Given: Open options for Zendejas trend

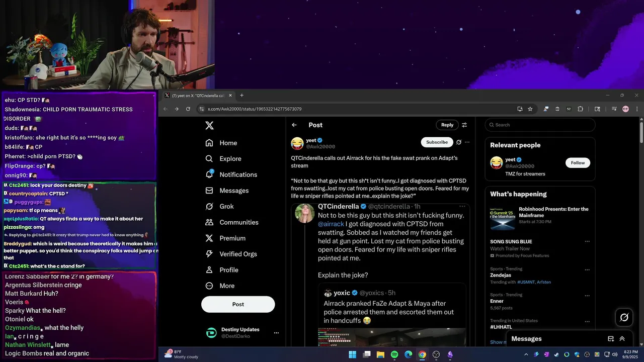Looking at the screenshot, I should tap(587, 269).
